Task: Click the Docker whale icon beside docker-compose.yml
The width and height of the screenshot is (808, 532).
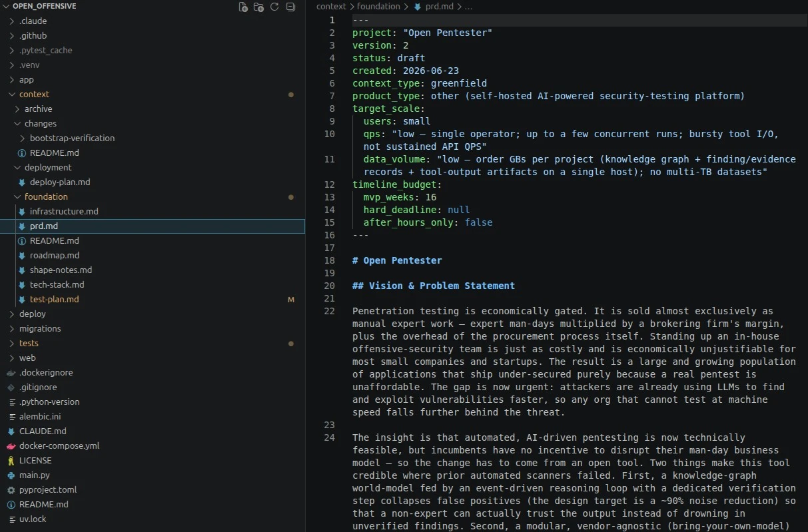Action: tap(11, 445)
